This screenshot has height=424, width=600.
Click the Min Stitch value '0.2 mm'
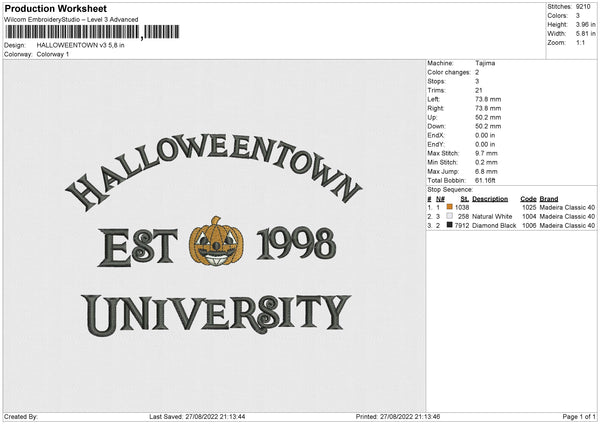(x=486, y=162)
